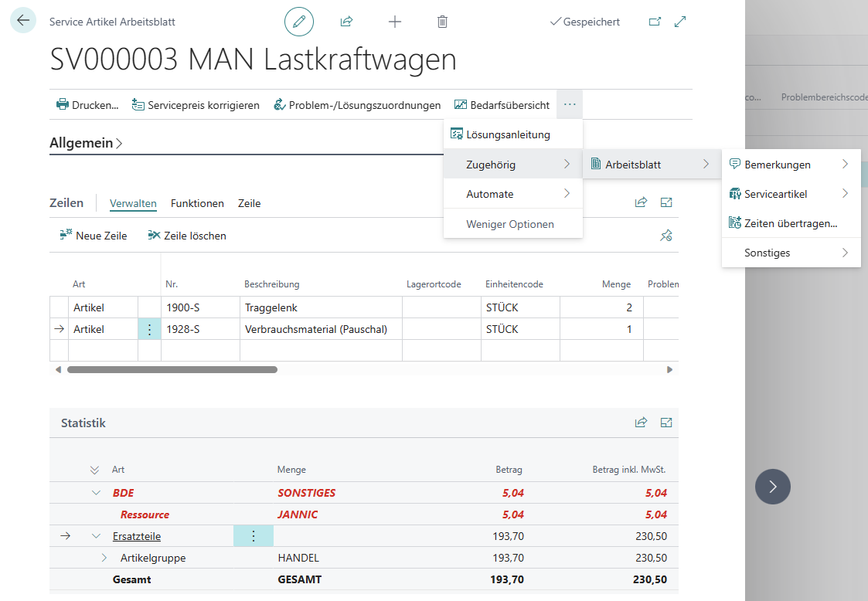Go back using the arrow button
The image size is (868, 601).
click(x=23, y=21)
